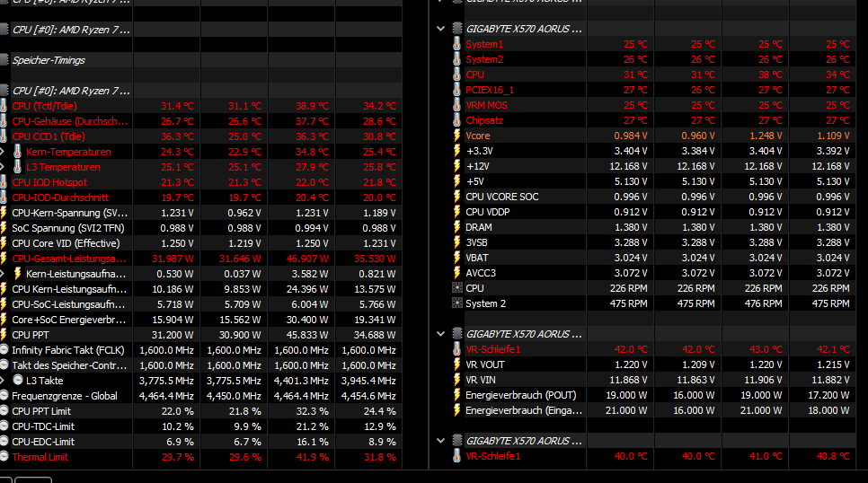Click the lightning icon beside CPU VDDP
This screenshot has height=483, width=868.
[x=456, y=212]
